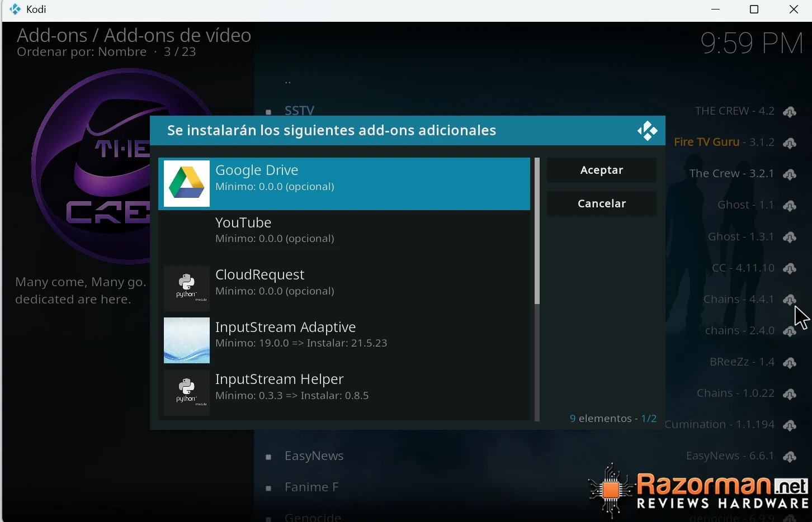Click the download icon beside Cumination
Image resolution: width=812 pixels, height=522 pixels.
point(790,425)
